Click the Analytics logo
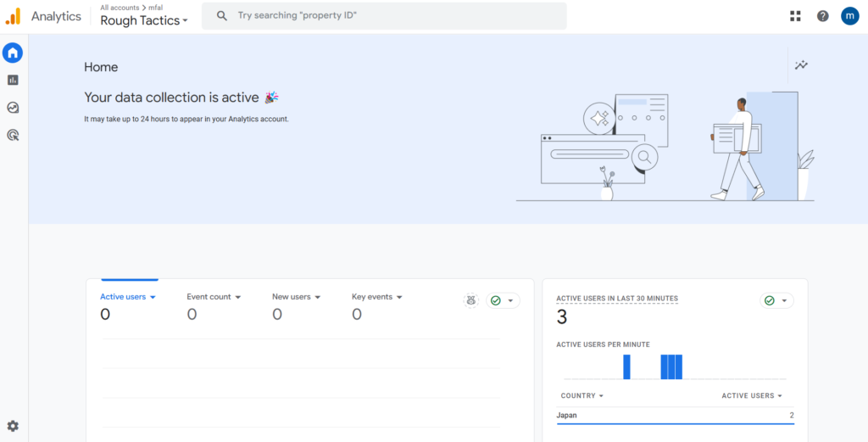The height and width of the screenshot is (442, 868). (43, 17)
